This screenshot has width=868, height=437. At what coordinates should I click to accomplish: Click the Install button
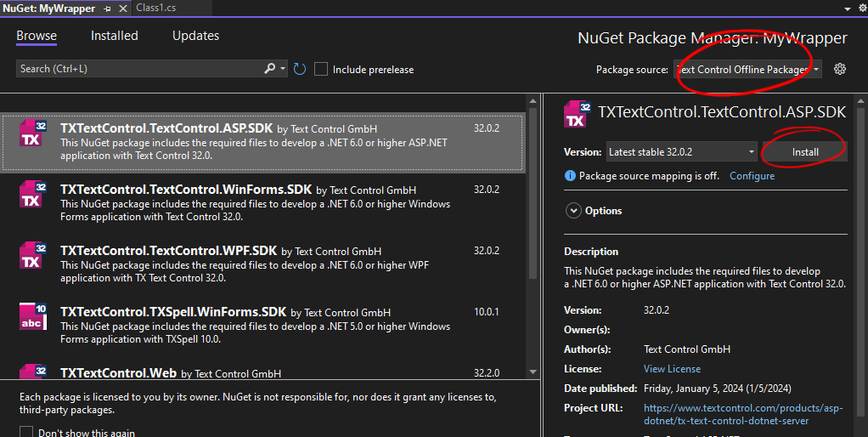pos(805,151)
